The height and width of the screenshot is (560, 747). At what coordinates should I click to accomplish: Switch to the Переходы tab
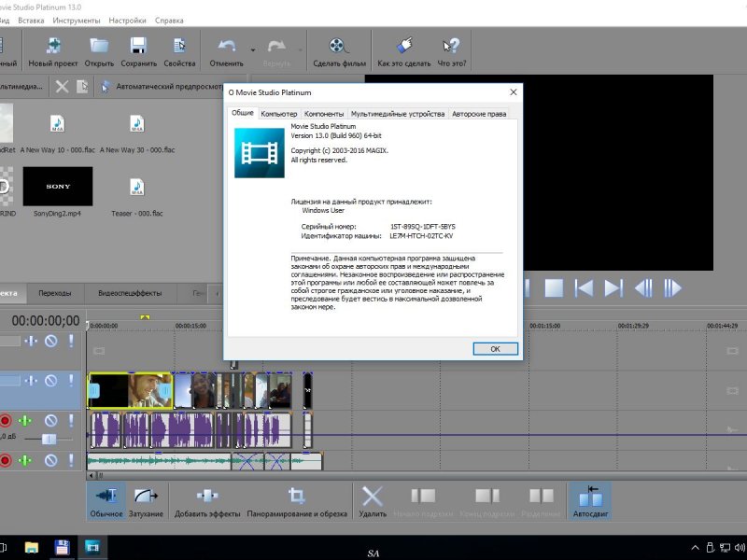(x=55, y=293)
